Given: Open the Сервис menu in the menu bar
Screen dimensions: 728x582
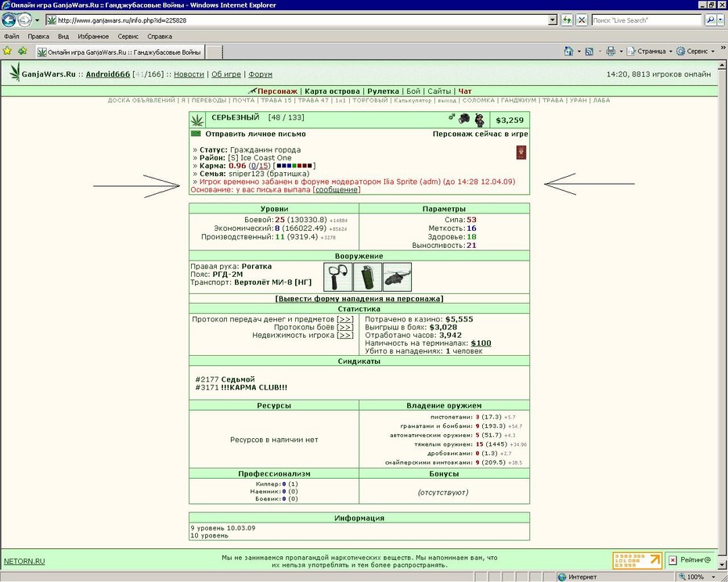Looking at the screenshot, I should click(x=128, y=36).
